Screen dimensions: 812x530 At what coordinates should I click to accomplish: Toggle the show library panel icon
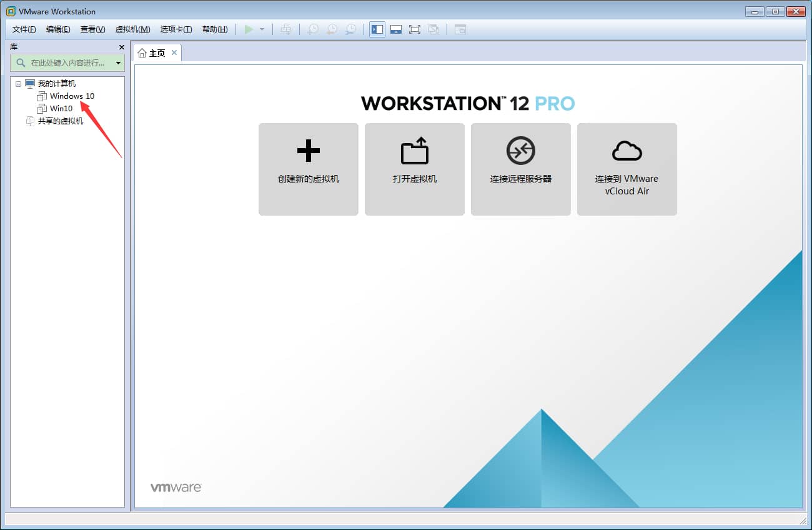(377, 29)
